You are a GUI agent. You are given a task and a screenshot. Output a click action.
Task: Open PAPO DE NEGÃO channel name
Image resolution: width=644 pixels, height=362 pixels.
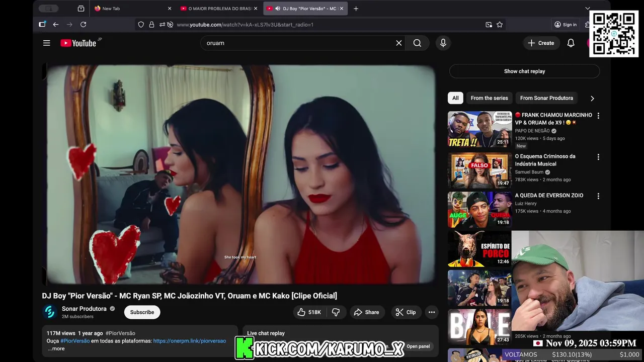(532, 131)
